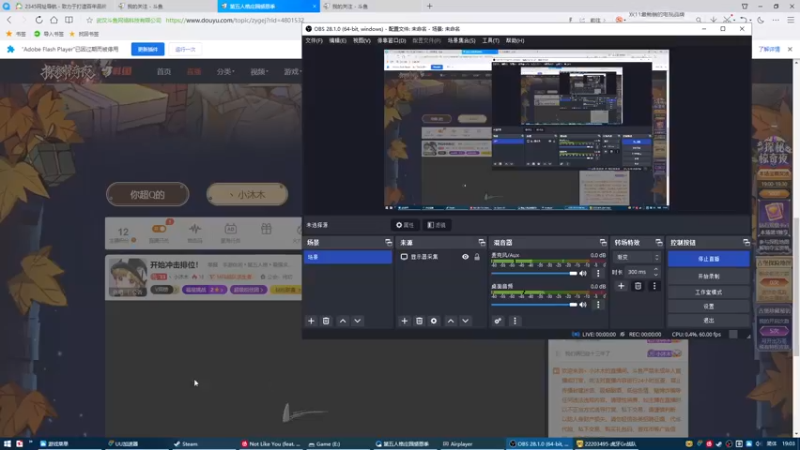Image resolution: width=800 pixels, height=450 pixels.
Task: Move source down in Sources panel
Action: click(x=465, y=321)
